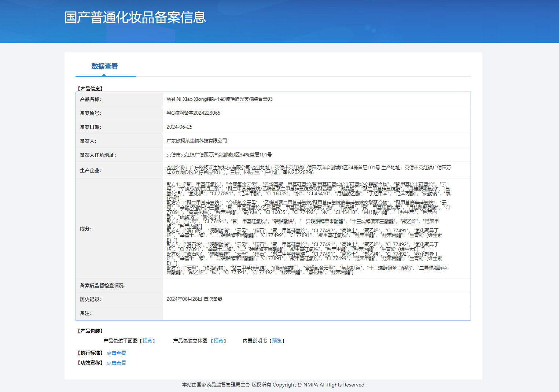Viewport: 559px width, 392px height.
Task: Click the 备注 row label
Action: [x=86, y=313]
